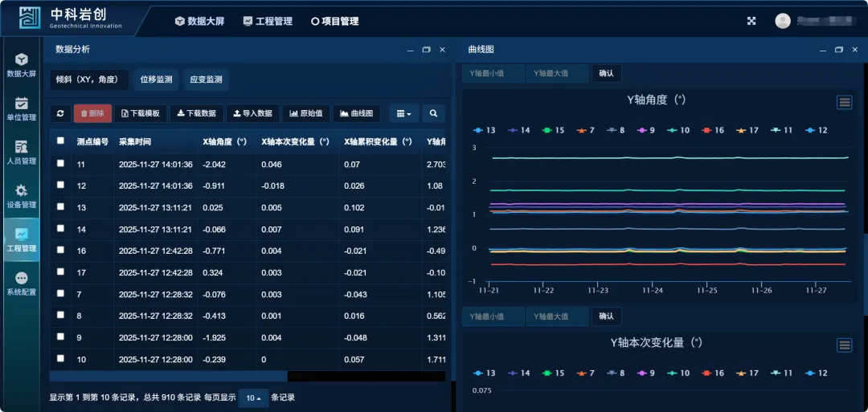Switch to the 位移监测 tab

[156, 80]
